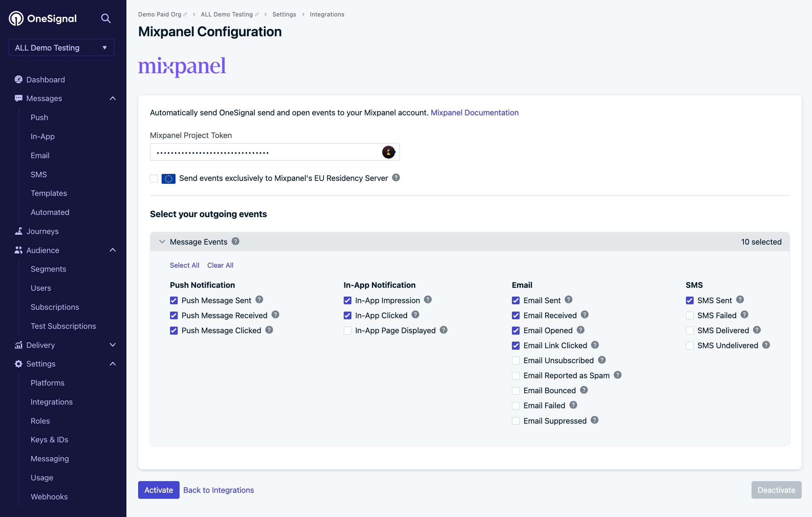Check Email Suppressed checkbox

[x=516, y=421]
